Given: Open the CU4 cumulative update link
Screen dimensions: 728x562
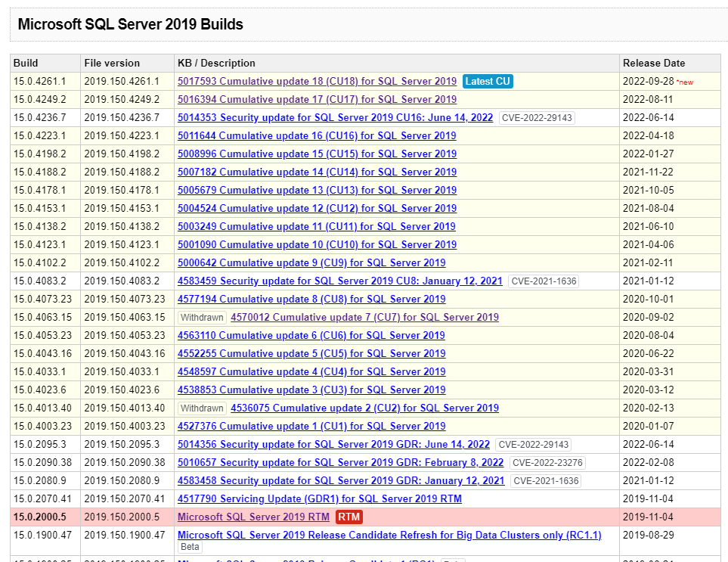Looking at the screenshot, I should pos(311,371).
